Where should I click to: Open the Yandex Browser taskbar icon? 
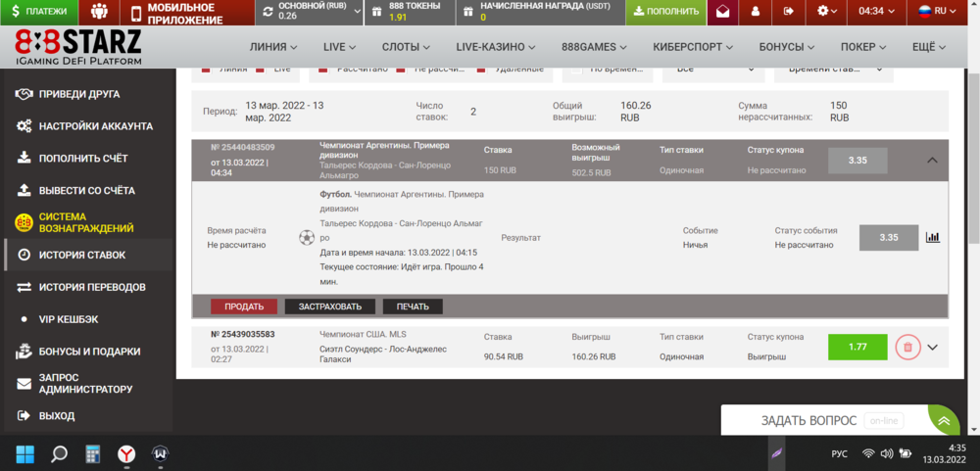[x=126, y=453]
